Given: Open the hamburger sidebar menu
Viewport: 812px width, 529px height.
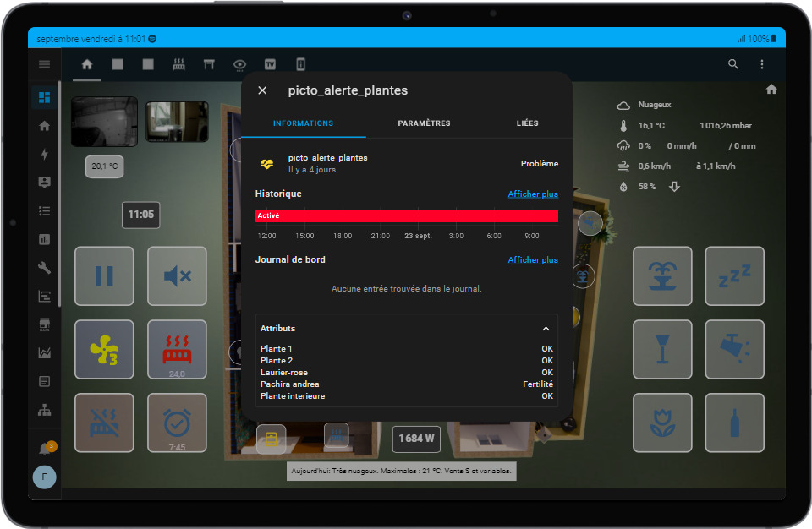Looking at the screenshot, I should click(45, 64).
